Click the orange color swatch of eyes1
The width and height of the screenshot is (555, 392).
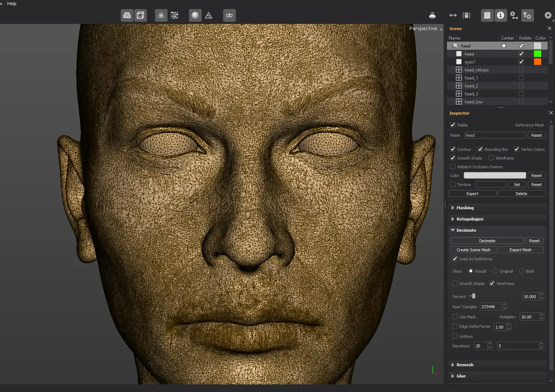click(x=538, y=62)
